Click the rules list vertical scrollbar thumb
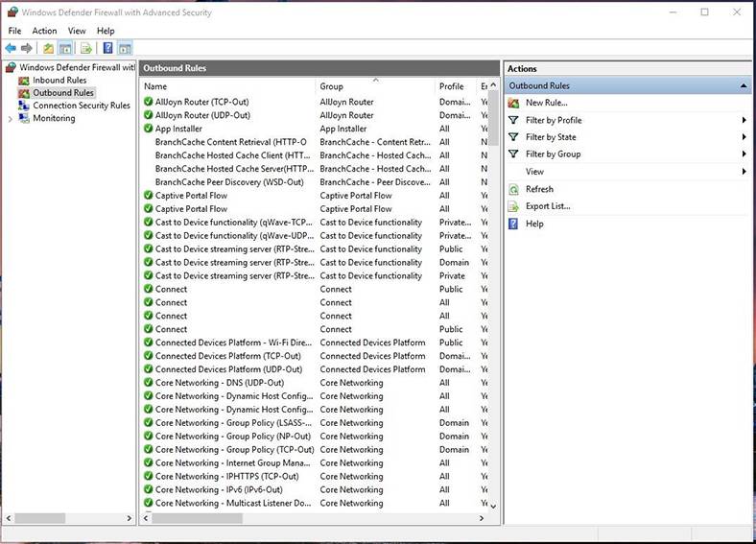 click(493, 118)
